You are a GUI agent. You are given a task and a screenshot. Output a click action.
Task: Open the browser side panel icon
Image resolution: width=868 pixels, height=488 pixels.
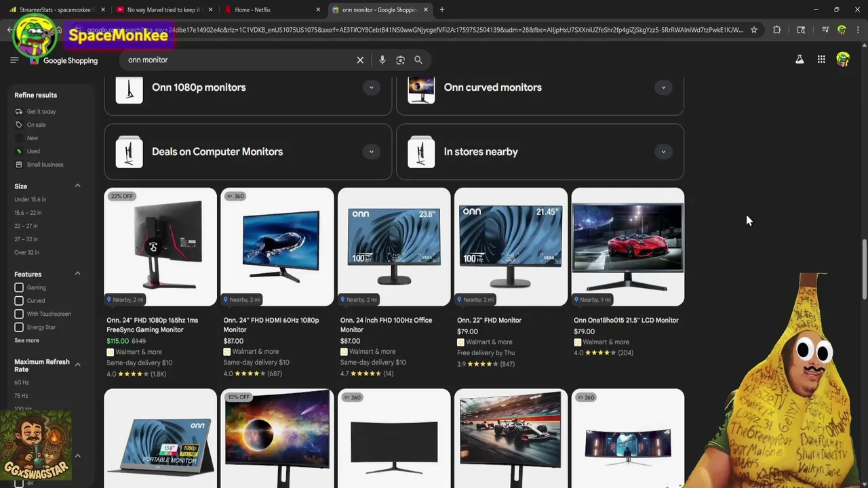point(801,30)
